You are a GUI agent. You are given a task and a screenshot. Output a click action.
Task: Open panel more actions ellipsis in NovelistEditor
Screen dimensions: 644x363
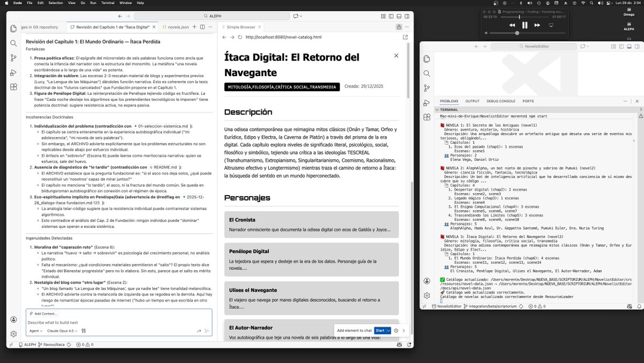tap(625, 101)
